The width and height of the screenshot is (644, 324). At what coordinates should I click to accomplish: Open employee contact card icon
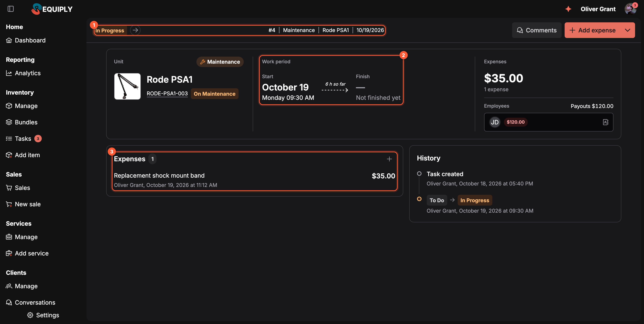[605, 122]
